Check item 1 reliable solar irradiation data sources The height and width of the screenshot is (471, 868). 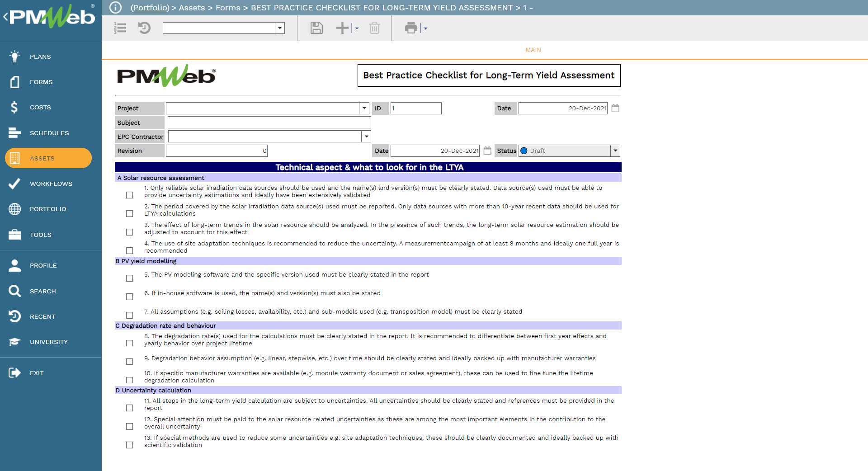tap(130, 195)
